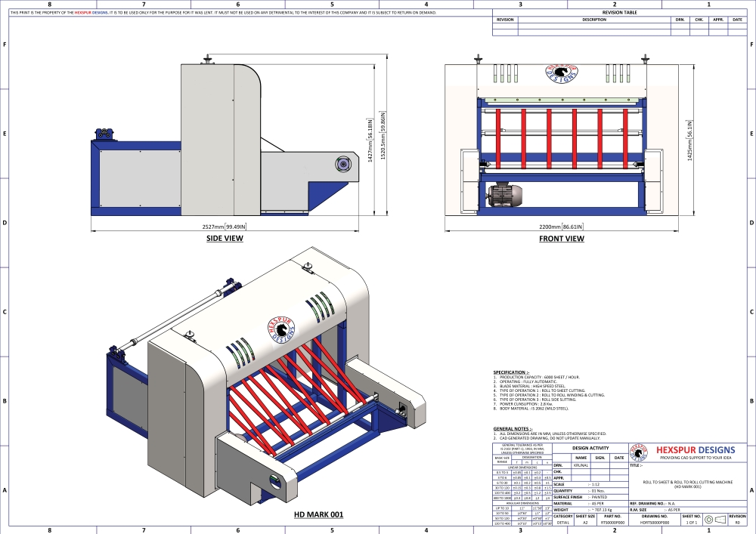
Task: Click the projection symbol beside Sheet No.
Action: point(714,518)
